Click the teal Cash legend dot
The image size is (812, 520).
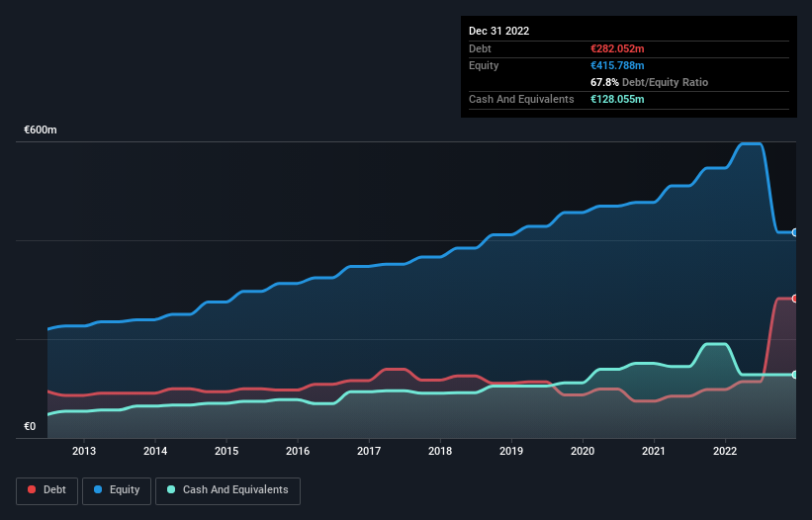tap(171, 489)
